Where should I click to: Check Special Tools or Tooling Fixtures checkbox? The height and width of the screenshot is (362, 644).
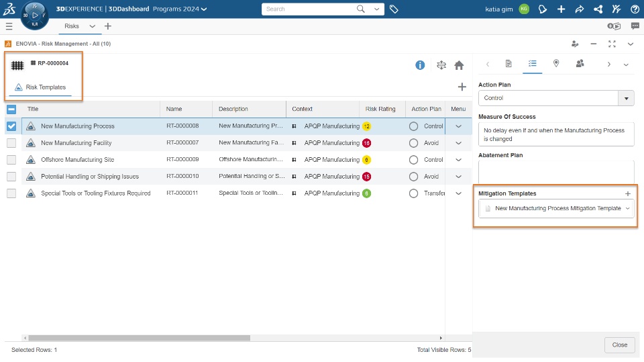[x=11, y=193]
